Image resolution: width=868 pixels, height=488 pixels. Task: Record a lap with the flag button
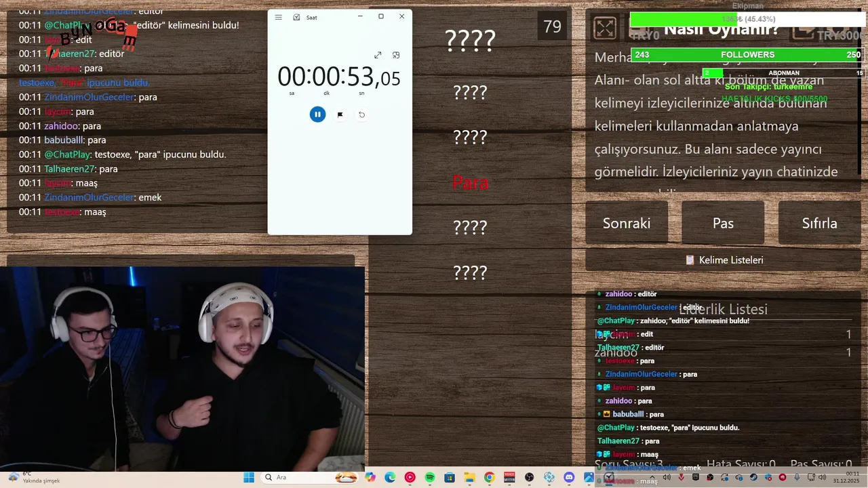(x=340, y=115)
